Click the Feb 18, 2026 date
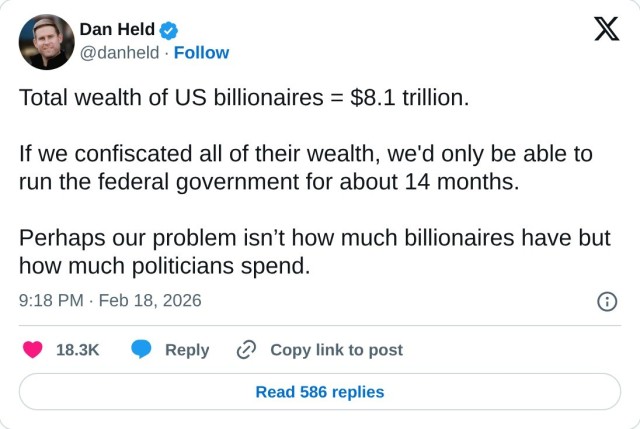The image size is (640, 429). coord(148,300)
